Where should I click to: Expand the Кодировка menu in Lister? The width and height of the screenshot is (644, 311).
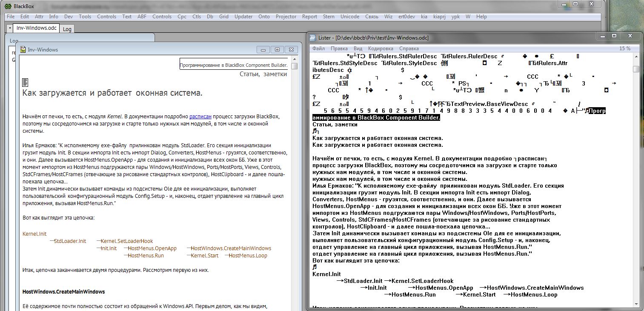(381, 49)
